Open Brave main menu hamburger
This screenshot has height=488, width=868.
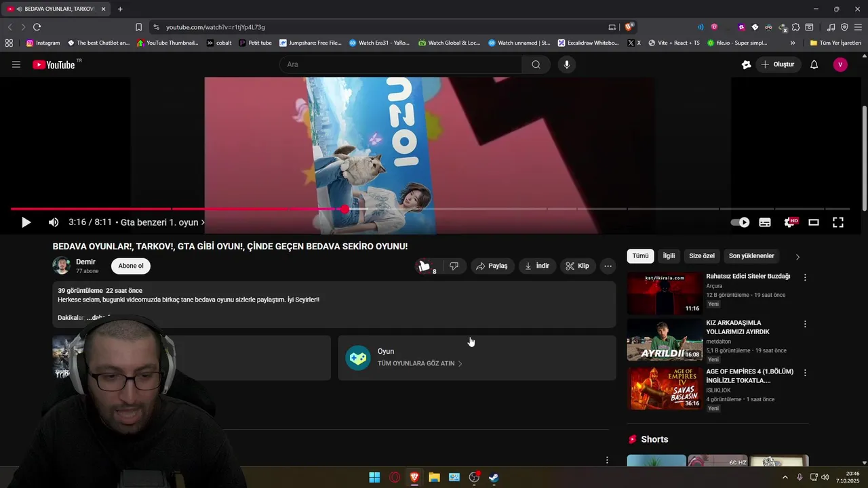click(x=858, y=27)
